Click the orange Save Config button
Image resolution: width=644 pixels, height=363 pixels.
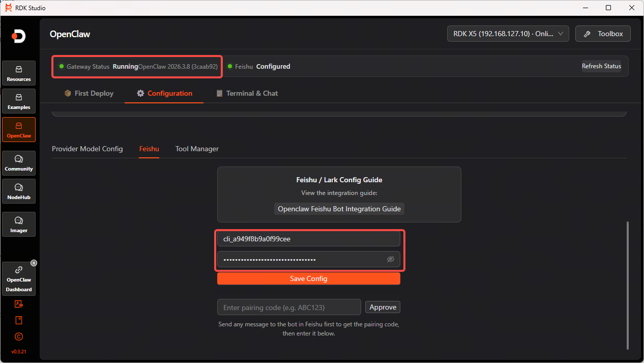coord(309,278)
